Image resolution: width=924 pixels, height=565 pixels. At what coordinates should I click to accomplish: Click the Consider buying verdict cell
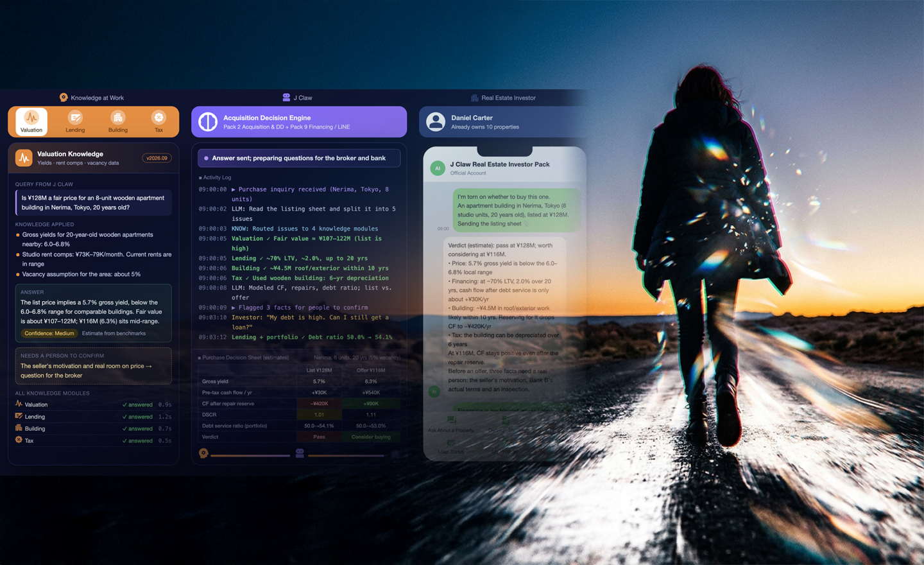[371, 437]
